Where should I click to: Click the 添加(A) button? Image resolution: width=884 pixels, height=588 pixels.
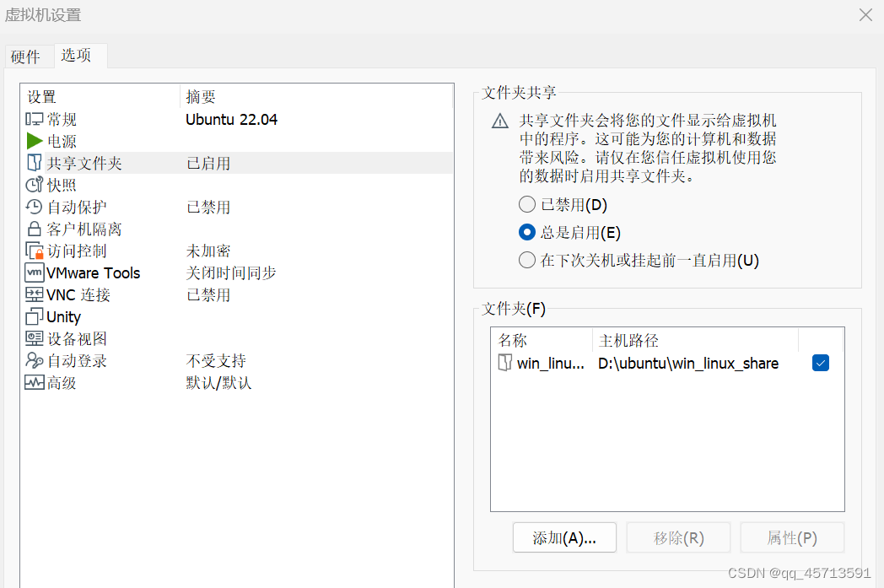(x=564, y=537)
